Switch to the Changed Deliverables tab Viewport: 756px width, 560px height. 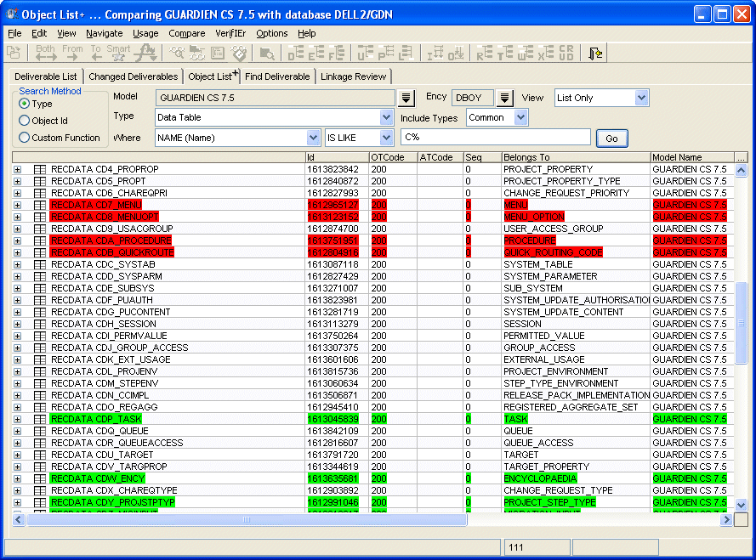click(x=133, y=76)
